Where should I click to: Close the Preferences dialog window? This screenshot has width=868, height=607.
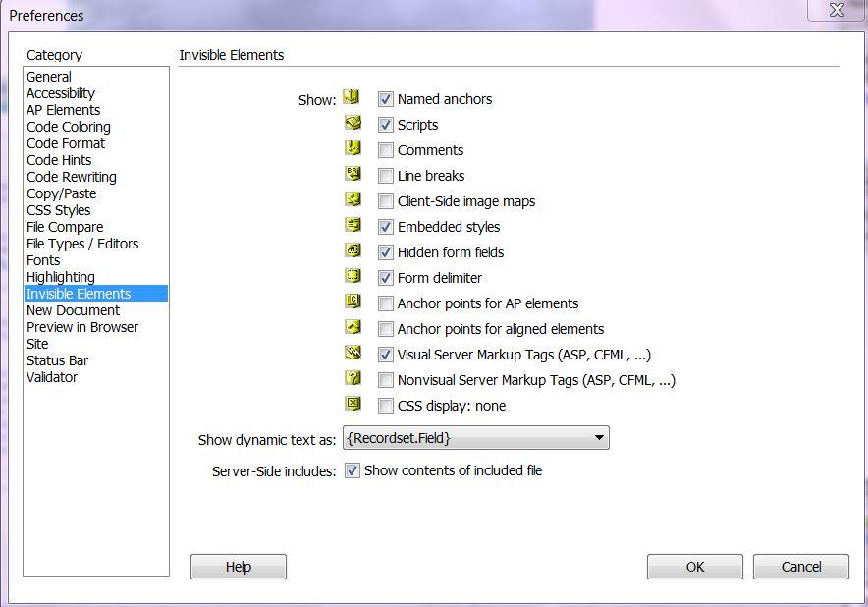[x=837, y=10]
